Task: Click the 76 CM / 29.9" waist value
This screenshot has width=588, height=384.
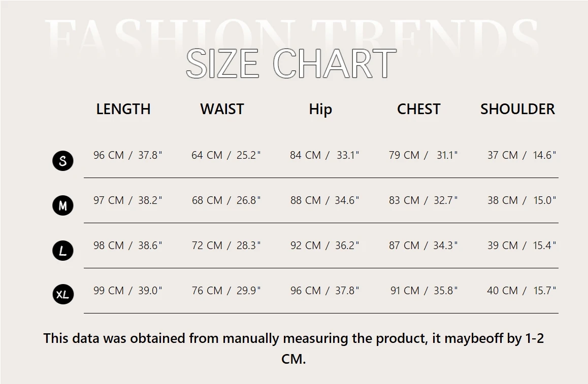Action: point(226,291)
